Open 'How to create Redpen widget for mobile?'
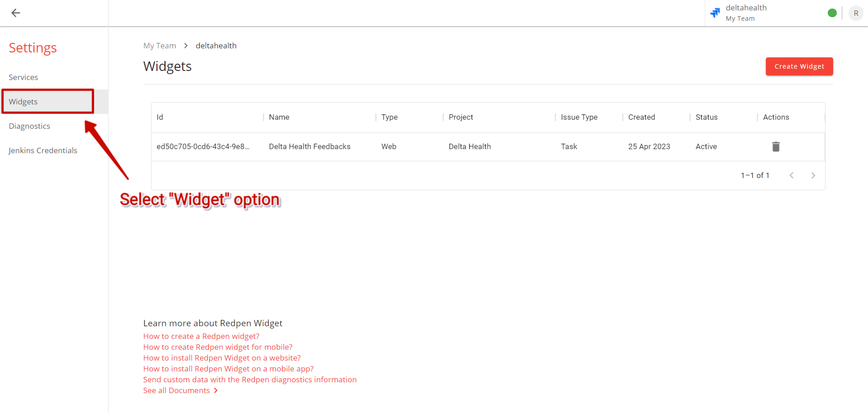The image size is (868, 413). 218,347
